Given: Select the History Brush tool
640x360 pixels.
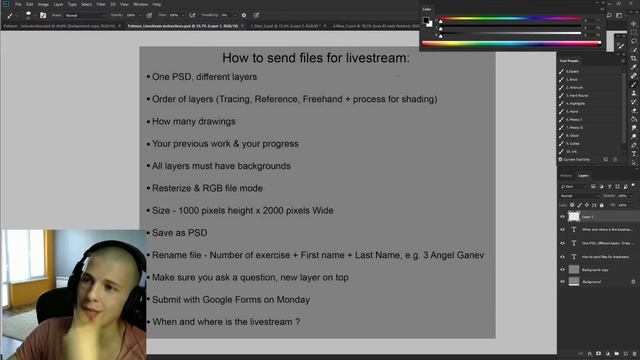Looking at the screenshot, I should tap(634, 102).
